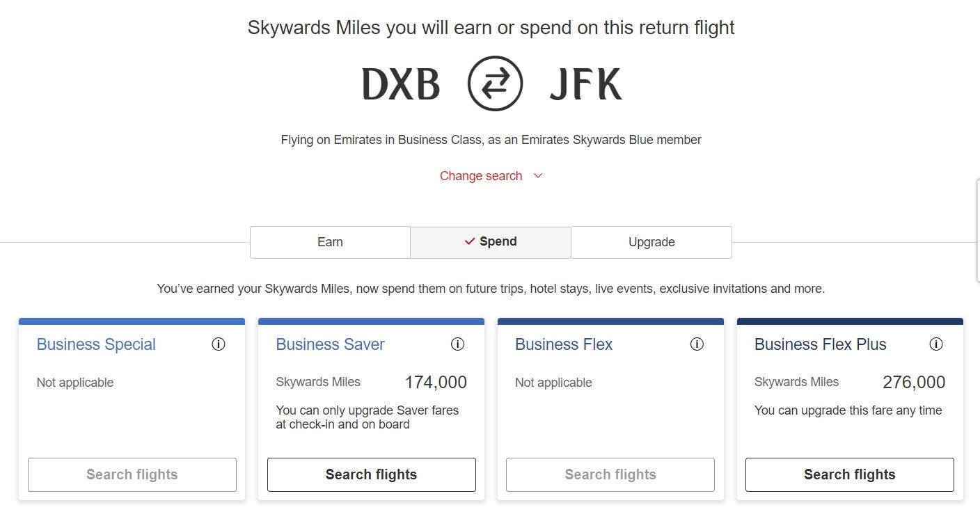The image size is (980, 528).
Task: Switch to the Earn tab
Action: click(x=330, y=241)
